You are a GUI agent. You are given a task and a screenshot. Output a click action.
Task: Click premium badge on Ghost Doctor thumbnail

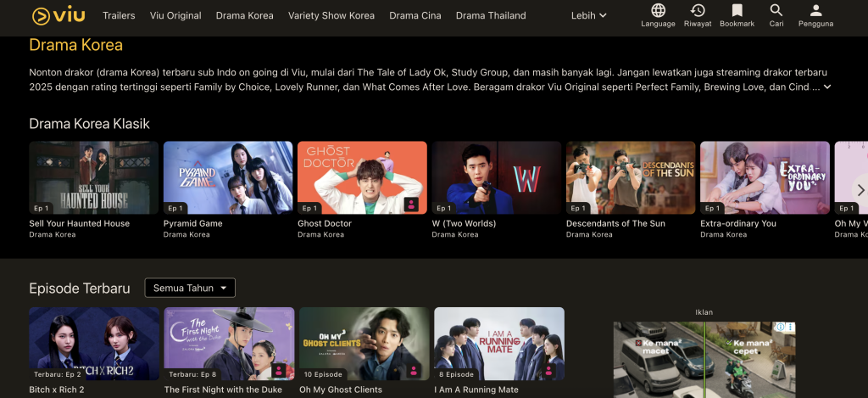(411, 204)
